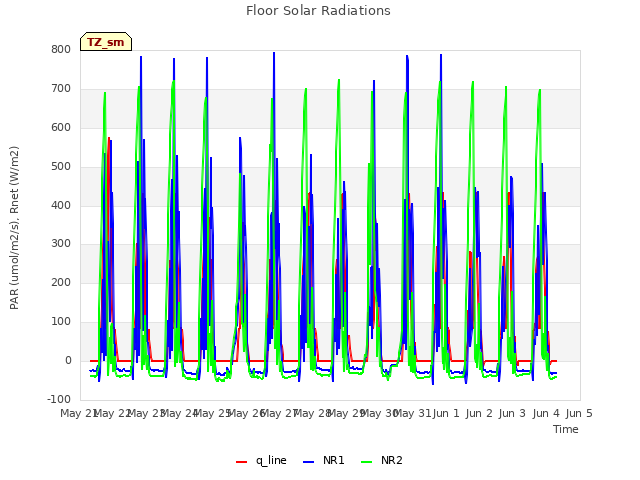Image resolution: width=640 pixels, height=480 pixels.
Task: Click the 300 y-axis tick label
Action: (61, 244)
